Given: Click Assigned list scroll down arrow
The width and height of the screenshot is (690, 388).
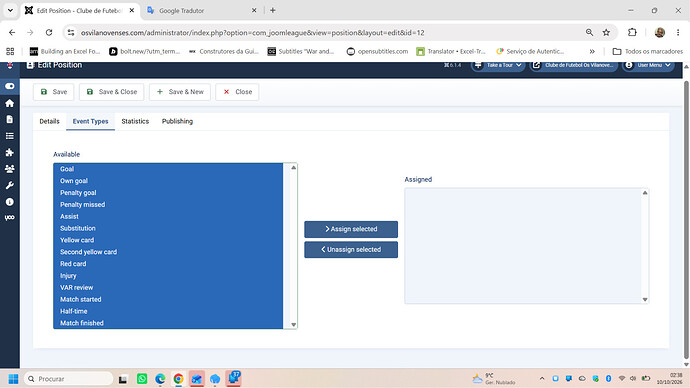Looking at the screenshot, I should click(645, 300).
